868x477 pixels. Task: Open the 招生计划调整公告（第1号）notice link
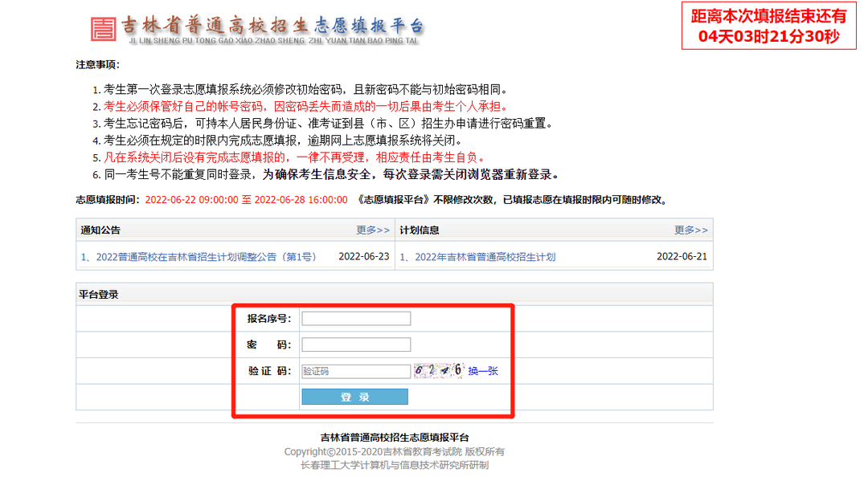(199, 257)
